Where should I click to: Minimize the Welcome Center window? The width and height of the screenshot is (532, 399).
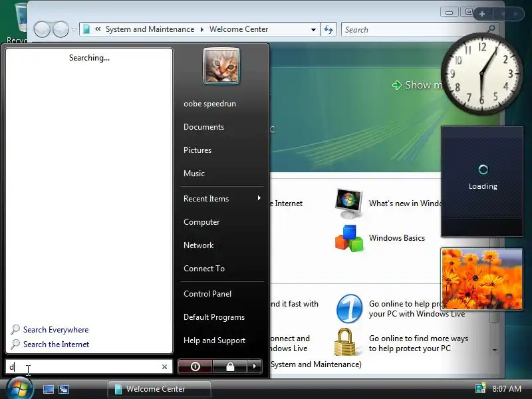450,12
